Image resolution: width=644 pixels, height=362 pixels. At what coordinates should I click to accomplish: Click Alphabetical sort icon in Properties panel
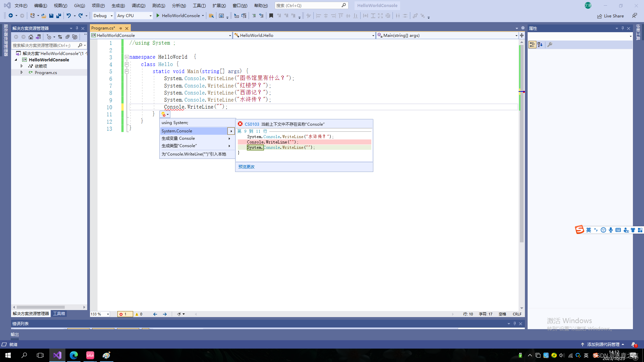[x=540, y=45]
